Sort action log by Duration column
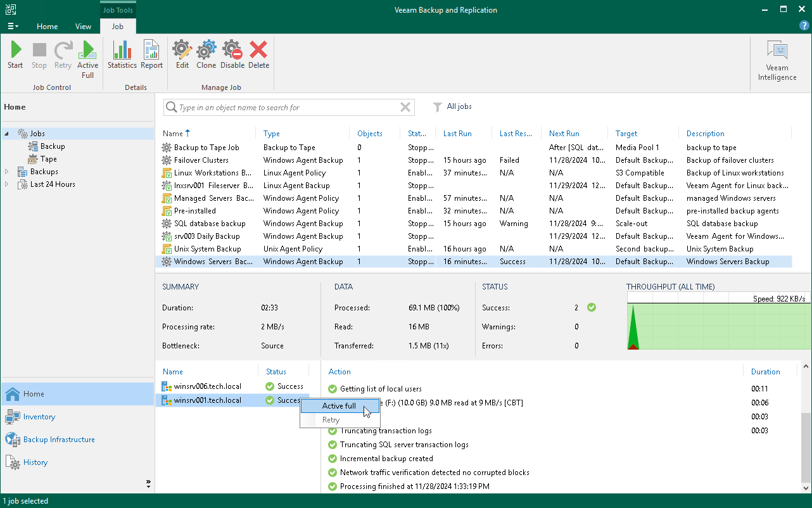812x508 pixels. pos(766,372)
